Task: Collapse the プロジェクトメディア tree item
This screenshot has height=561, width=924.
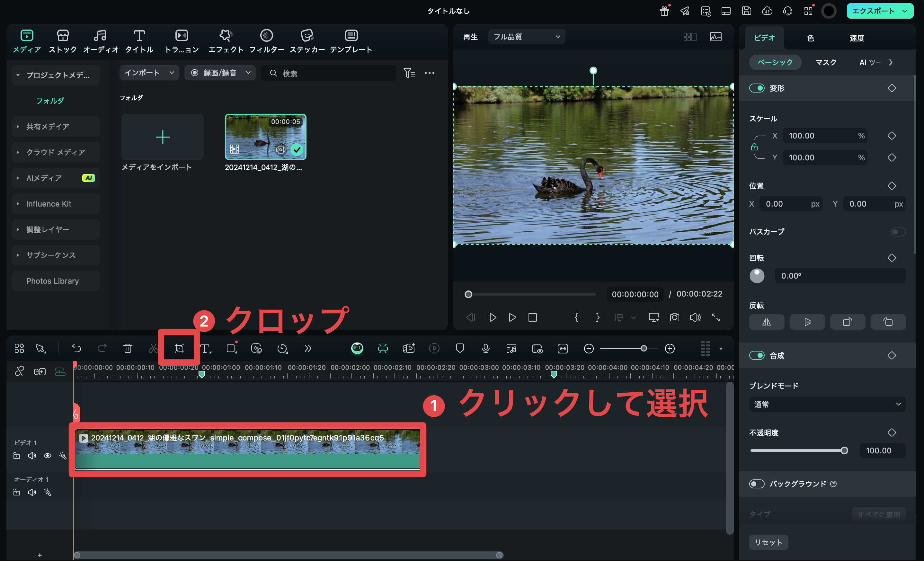Action: pos(18,75)
